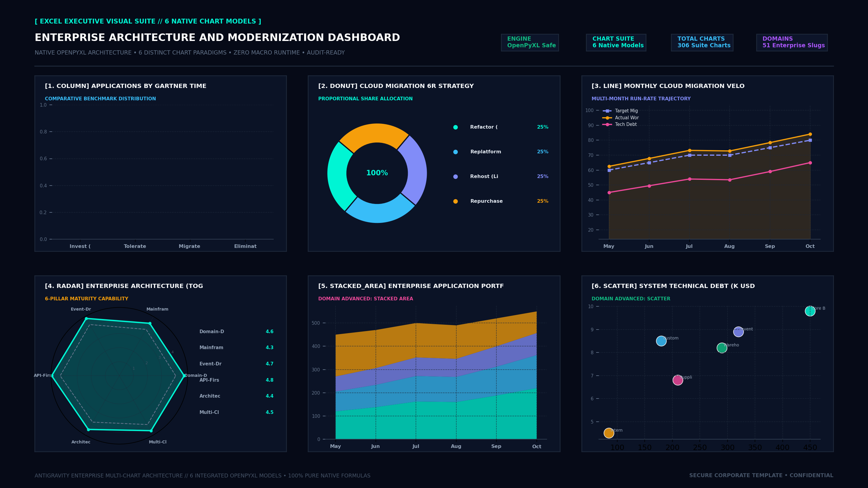The height and width of the screenshot is (488, 868).
Task: Click the CHART SUITE 6 Native Models badge
Action: coord(616,42)
